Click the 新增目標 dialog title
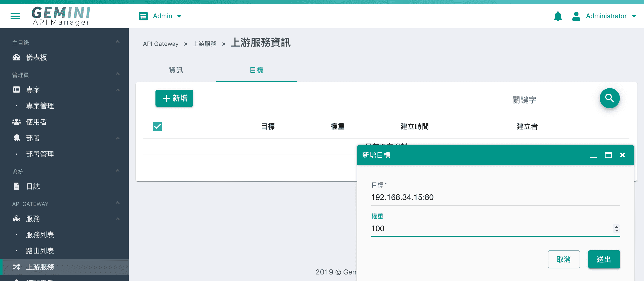The image size is (644, 281). coord(376,155)
